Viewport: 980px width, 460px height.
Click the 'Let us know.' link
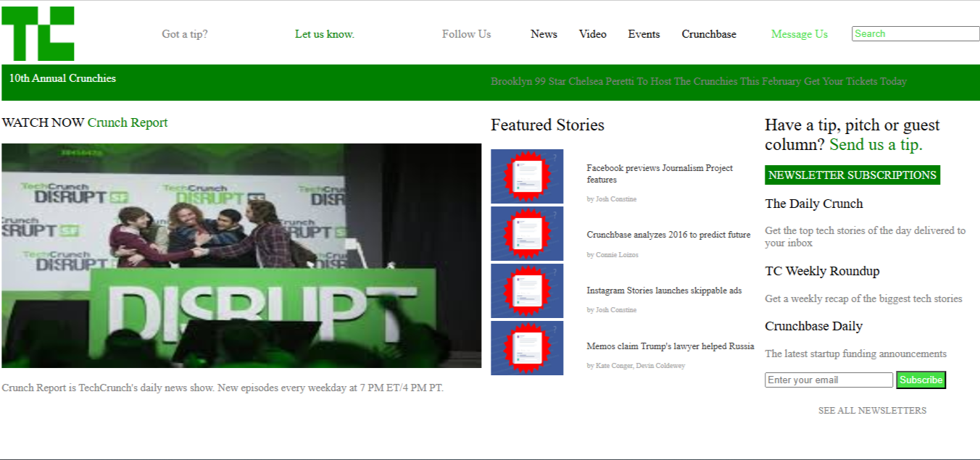pyautogui.click(x=324, y=34)
